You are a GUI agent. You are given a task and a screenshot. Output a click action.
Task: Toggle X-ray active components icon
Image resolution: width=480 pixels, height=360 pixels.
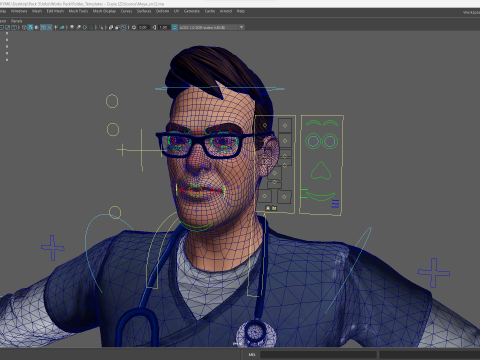(117, 27)
